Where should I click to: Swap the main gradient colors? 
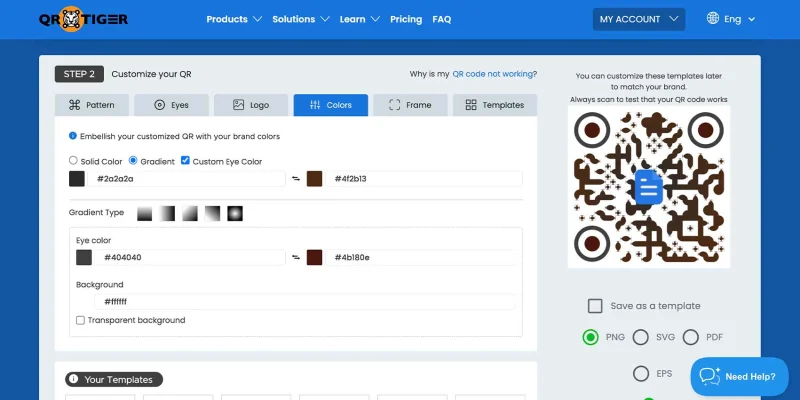[x=296, y=179]
